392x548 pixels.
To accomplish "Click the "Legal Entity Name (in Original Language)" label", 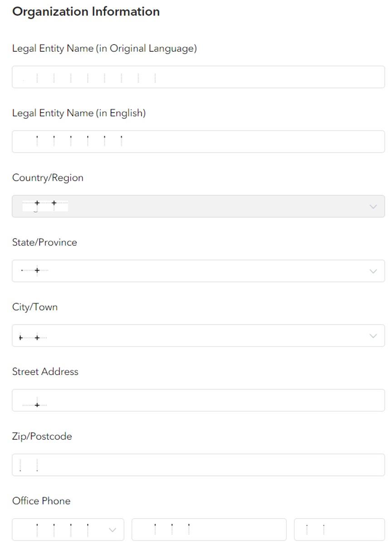I will [x=104, y=49].
